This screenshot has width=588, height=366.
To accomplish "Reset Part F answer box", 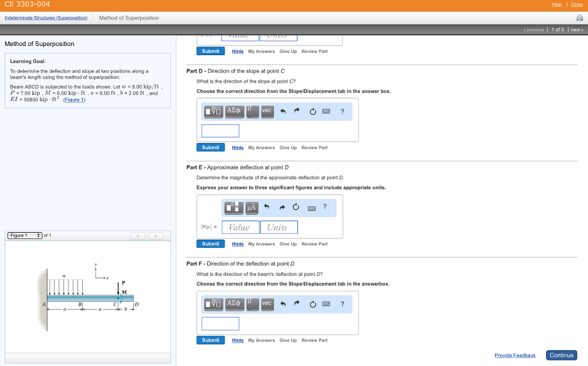I will [x=312, y=305].
